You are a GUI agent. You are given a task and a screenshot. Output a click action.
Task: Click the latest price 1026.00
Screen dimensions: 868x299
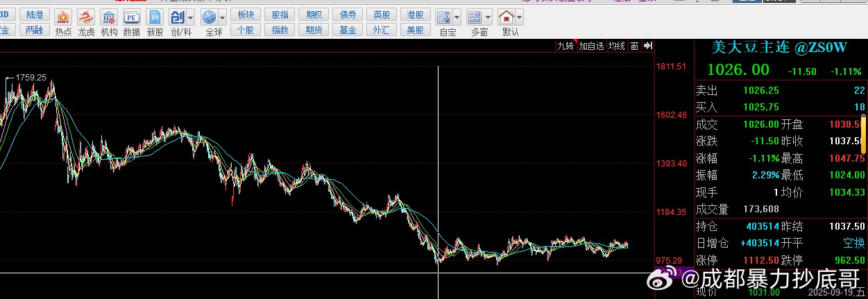(x=738, y=70)
